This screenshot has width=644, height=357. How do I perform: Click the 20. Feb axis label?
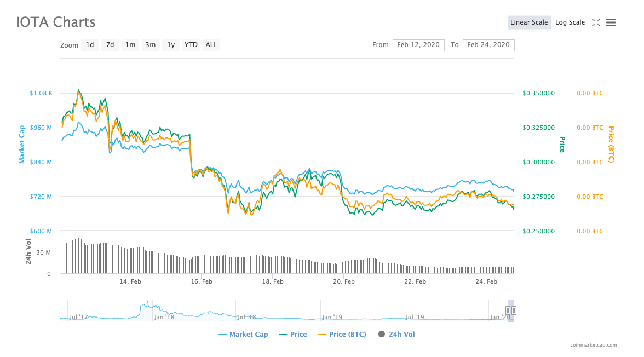point(344,282)
